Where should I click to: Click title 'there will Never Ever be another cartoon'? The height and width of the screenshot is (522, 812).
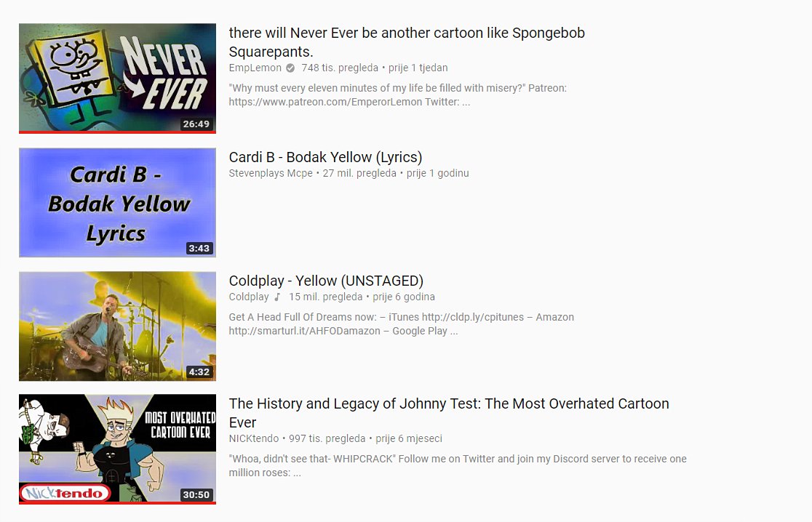[x=407, y=42]
